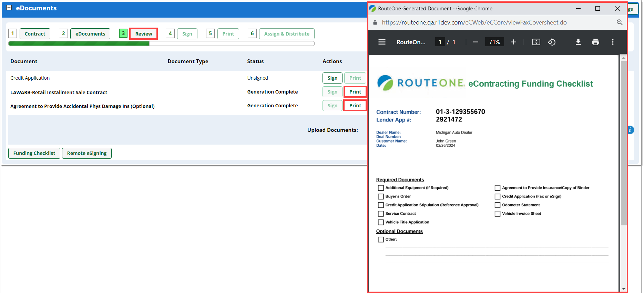Click the scrollbar up arrow
This screenshot has height=293, width=644.
[x=623, y=58]
